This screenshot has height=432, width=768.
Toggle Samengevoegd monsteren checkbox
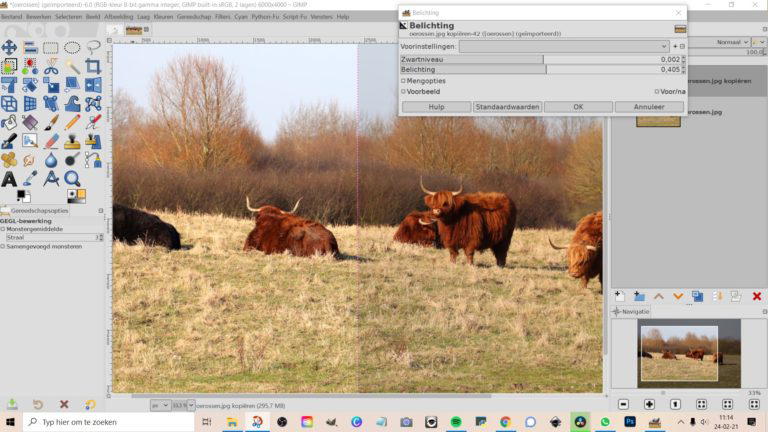click(x=4, y=246)
